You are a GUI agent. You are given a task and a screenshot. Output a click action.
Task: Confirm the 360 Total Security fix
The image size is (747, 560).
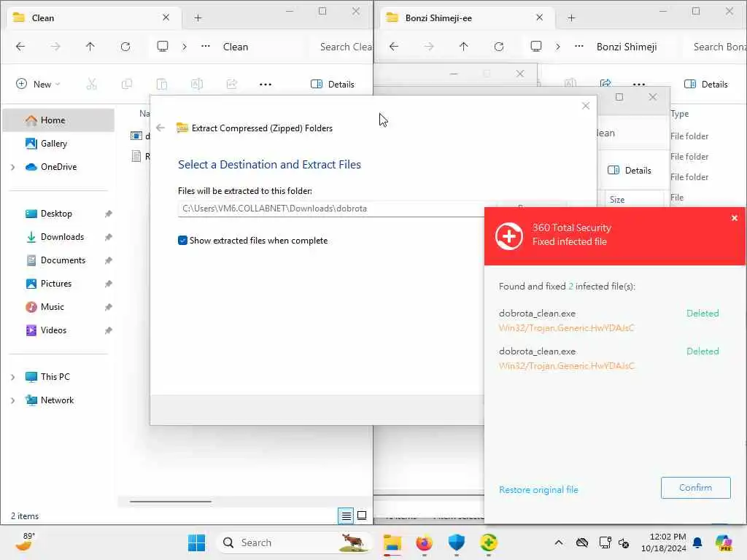tap(695, 488)
